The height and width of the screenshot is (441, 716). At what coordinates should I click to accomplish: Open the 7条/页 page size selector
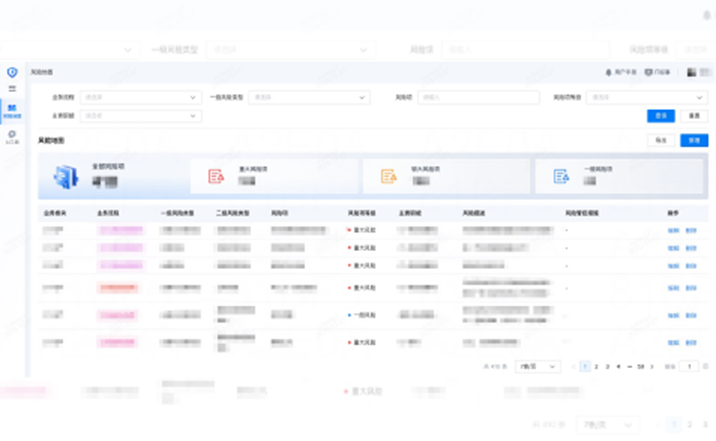(x=538, y=367)
